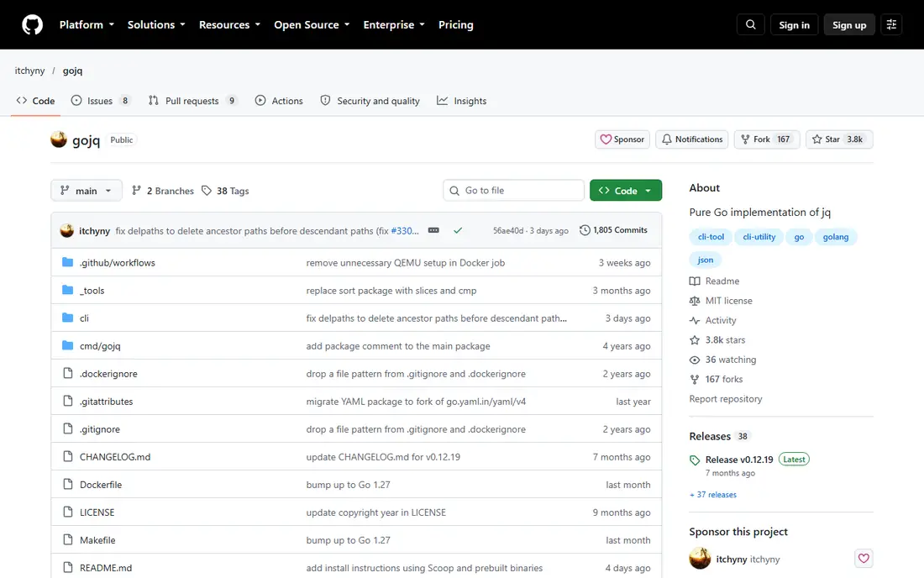Open the green Code dropdown button
The image size is (924, 578).
(626, 191)
